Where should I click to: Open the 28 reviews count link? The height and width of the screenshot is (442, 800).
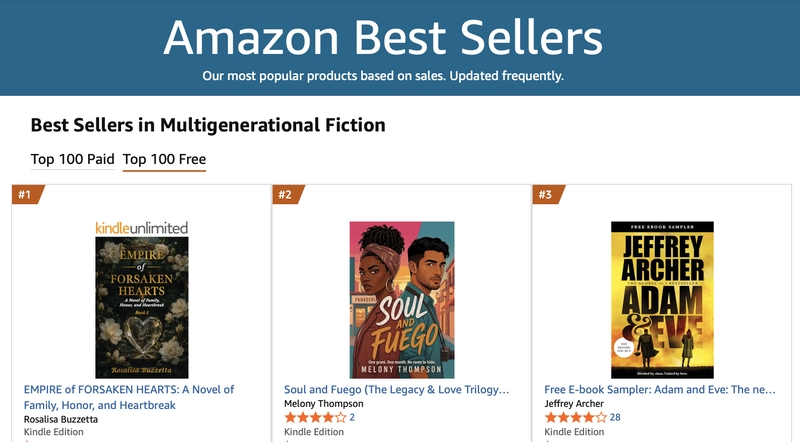[615, 418]
